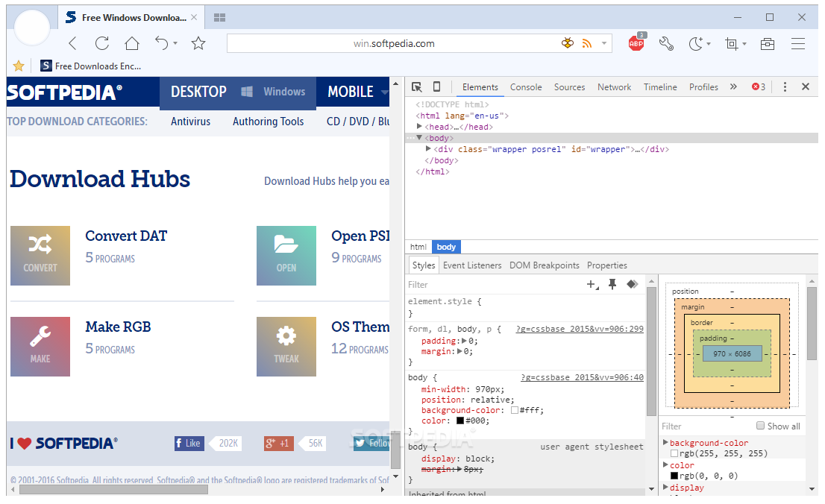This screenshot has height=504, width=825.
Task: Open developer tools wrench icon
Action: click(666, 43)
